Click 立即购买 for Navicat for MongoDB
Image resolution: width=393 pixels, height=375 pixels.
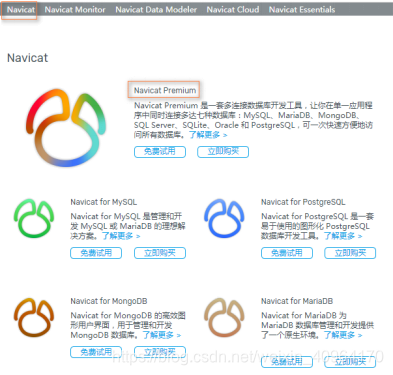point(160,352)
